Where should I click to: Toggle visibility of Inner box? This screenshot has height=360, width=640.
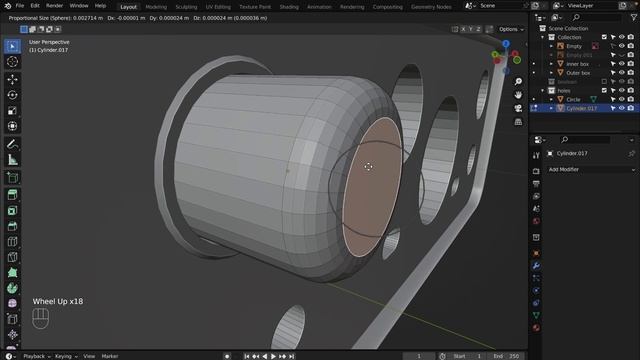[622, 64]
